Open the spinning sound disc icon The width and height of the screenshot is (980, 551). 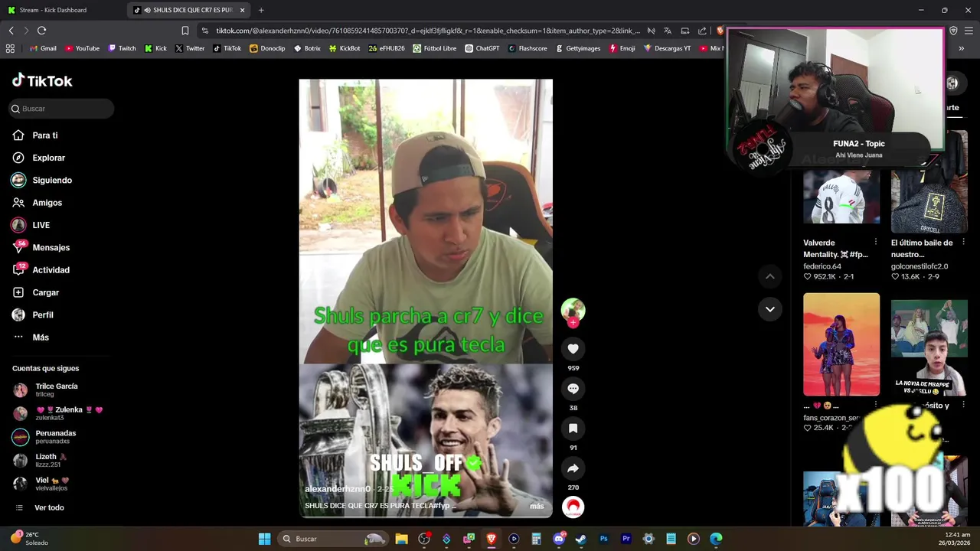573,507
